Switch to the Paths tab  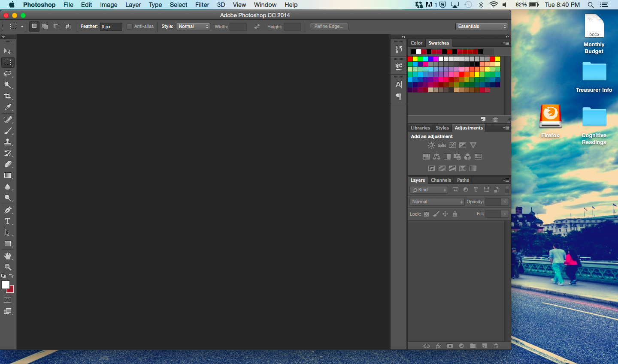(x=463, y=180)
